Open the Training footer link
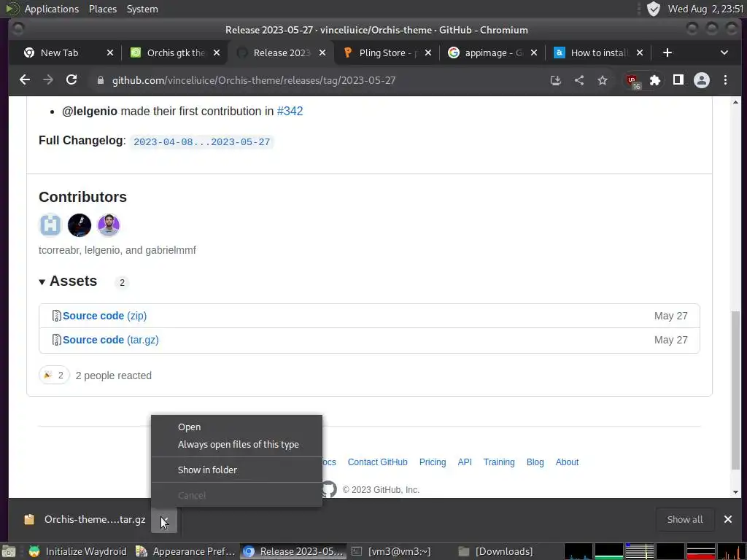Viewport: 747px width, 560px height. (499, 462)
